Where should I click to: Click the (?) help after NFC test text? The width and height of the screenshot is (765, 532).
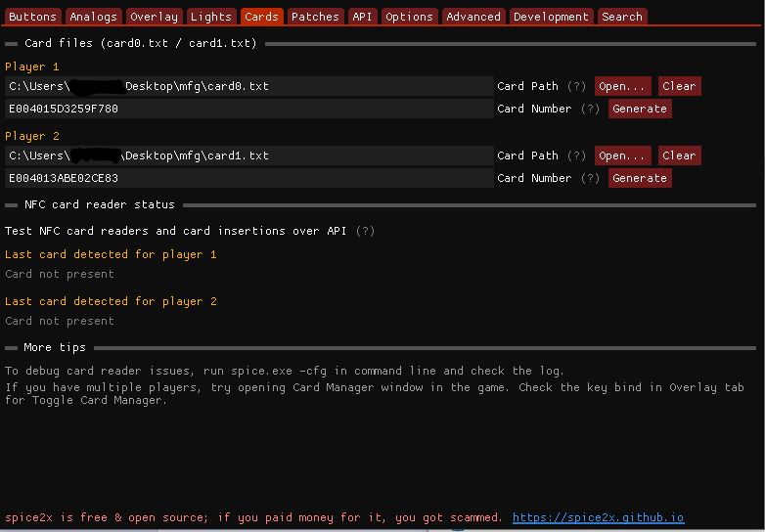click(x=366, y=231)
